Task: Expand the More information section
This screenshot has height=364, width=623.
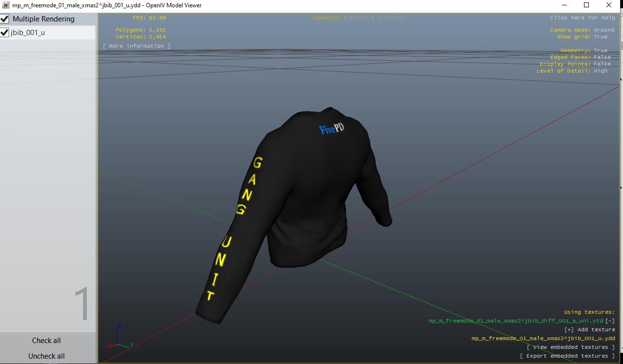Action: coord(137,46)
